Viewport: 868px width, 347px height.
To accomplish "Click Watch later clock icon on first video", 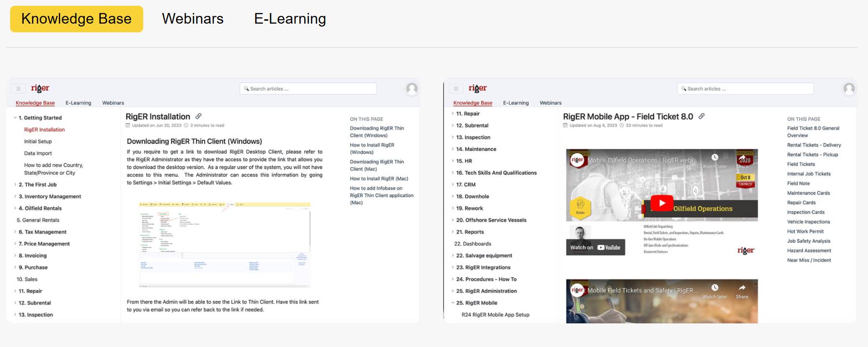I will point(715,158).
